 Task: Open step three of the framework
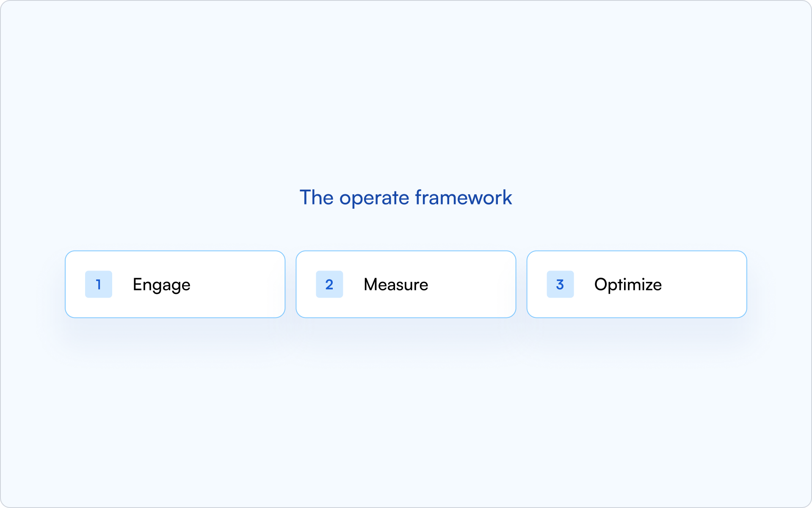pyautogui.click(x=636, y=284)
